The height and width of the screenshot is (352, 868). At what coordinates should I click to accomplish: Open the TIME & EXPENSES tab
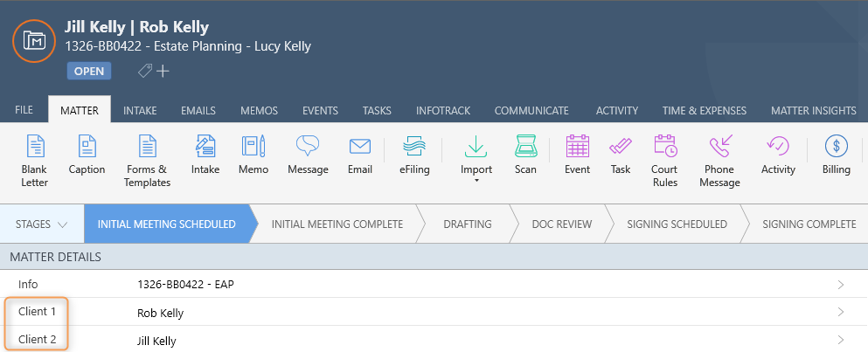[705, 111]
